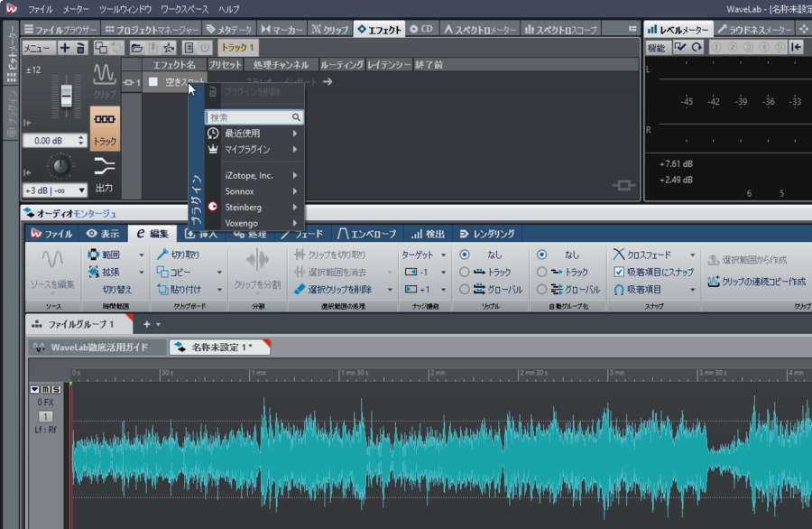This screenshot has height=529, width=812.
Task: Select auto-group Track radio button
Action: pyautogui.click(x=541, y=272)
